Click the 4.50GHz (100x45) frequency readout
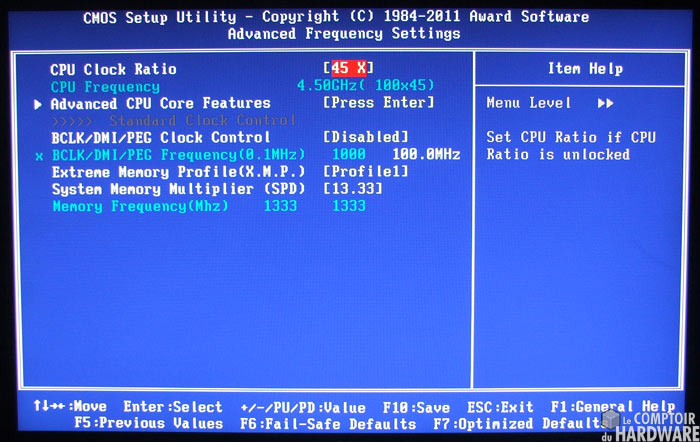Viewport: 700px width, 442px height. click(x=365, y=85)
